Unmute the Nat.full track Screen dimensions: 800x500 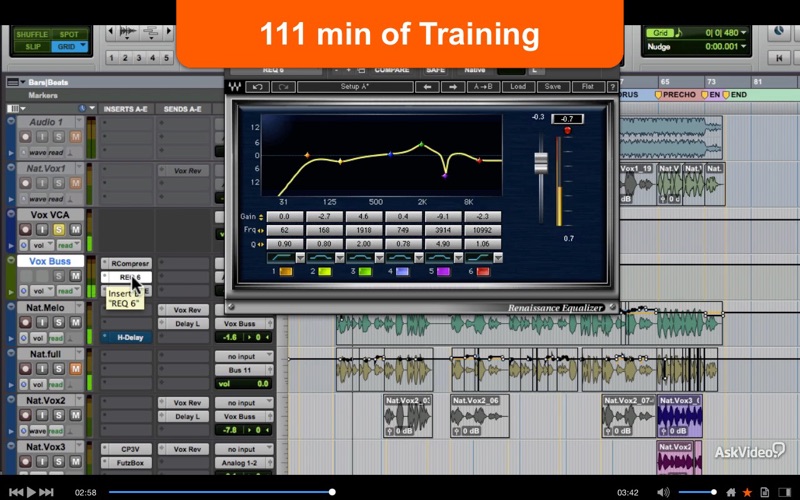pyautogui.click(x=76, y=369)
